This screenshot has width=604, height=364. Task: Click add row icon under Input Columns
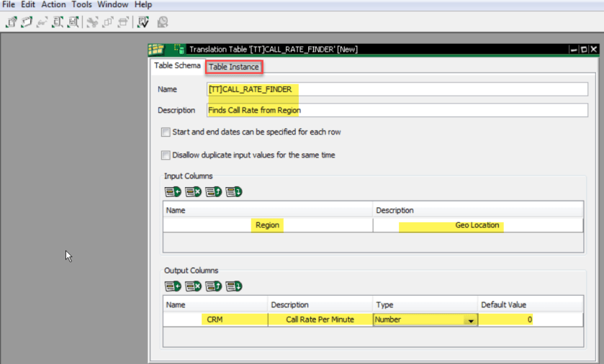point(173,192)
